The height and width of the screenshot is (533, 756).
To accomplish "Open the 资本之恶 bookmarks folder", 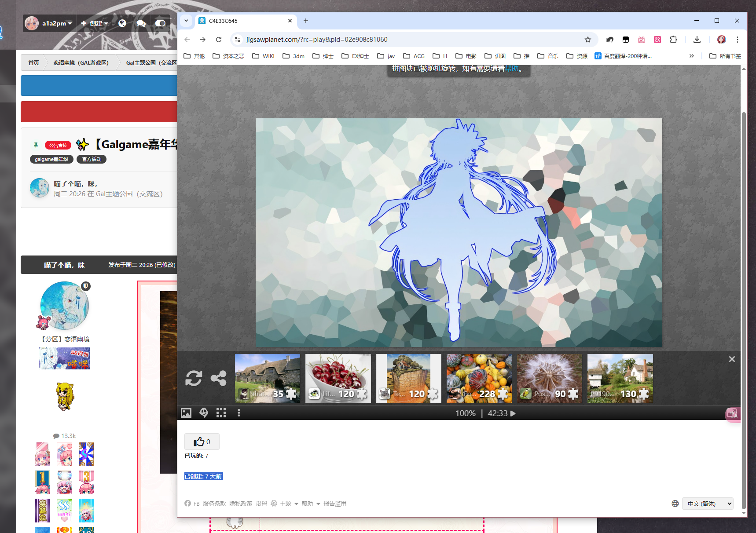I will point(228,56).
